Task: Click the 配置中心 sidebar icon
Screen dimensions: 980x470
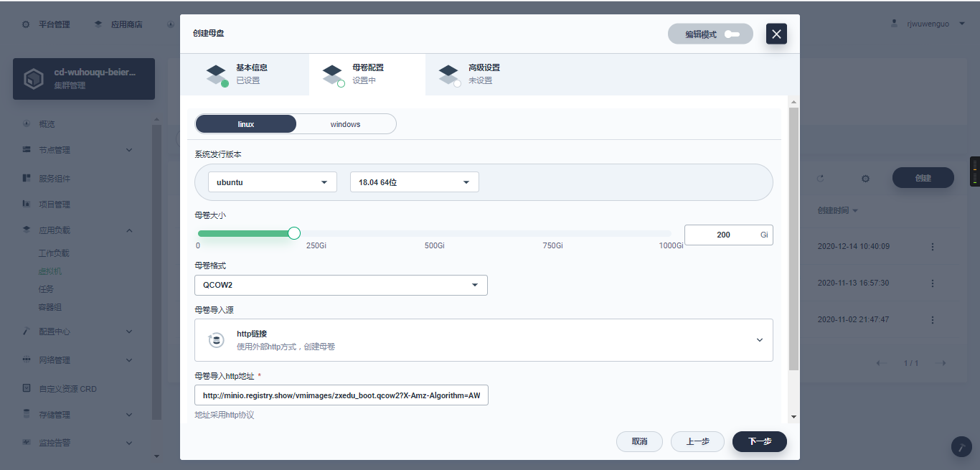Action: [x=26, y=332]
